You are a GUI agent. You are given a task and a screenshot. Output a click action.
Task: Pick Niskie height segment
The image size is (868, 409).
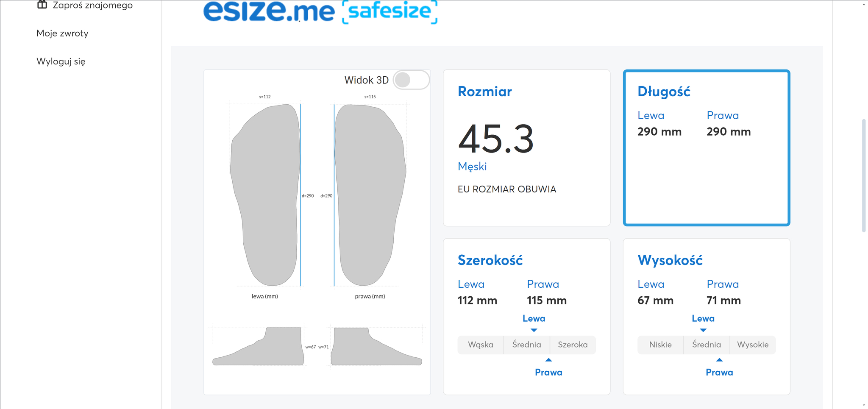(660, 345)
